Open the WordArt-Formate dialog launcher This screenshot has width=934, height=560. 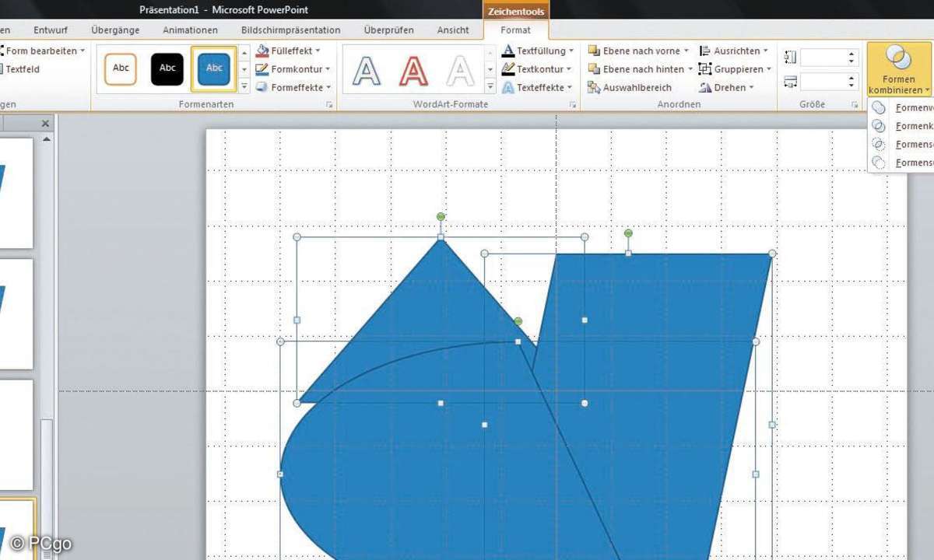573,104
